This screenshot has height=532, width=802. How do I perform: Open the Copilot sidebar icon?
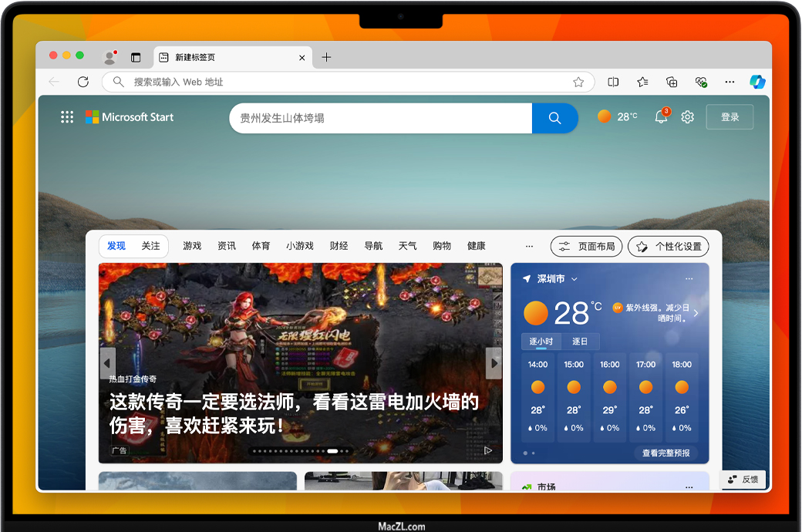(757, 82)
